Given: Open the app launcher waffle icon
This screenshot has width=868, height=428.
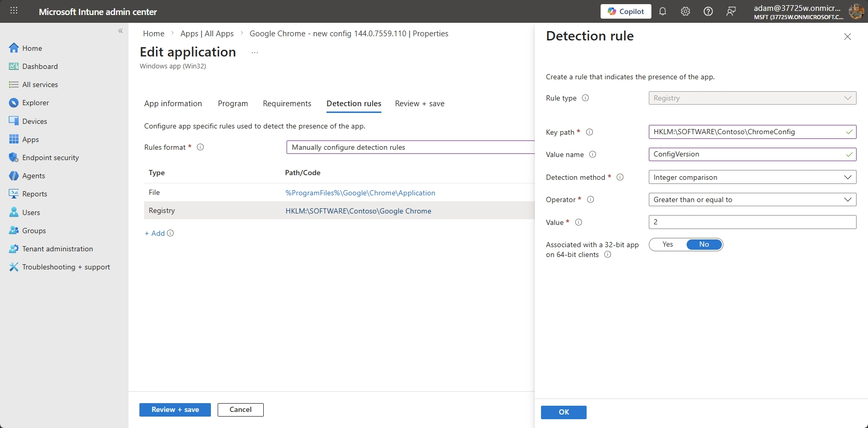Looking at the screenshot, I should tap(14, 11).
